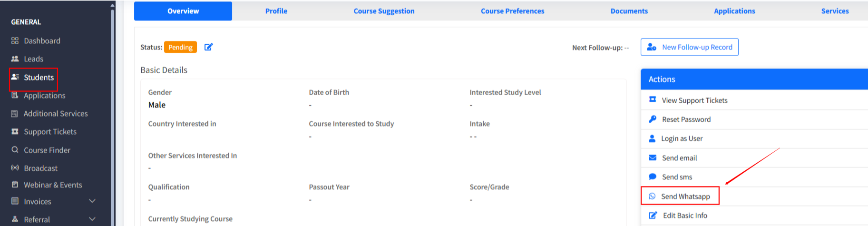The image size is (868, 226).
Task: Click the Reset Password key icon
Action: tap(653, 119)
